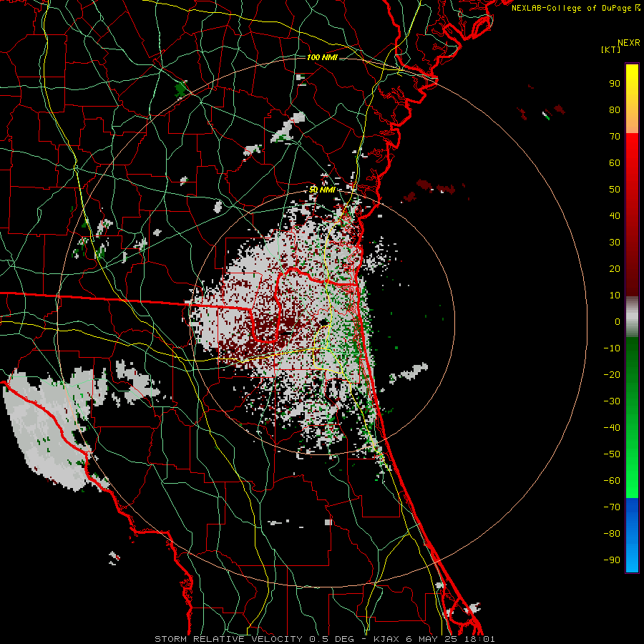Click the 30 value on velocity scale
Screen dimensions: 644x644
(x=615, y=243)
